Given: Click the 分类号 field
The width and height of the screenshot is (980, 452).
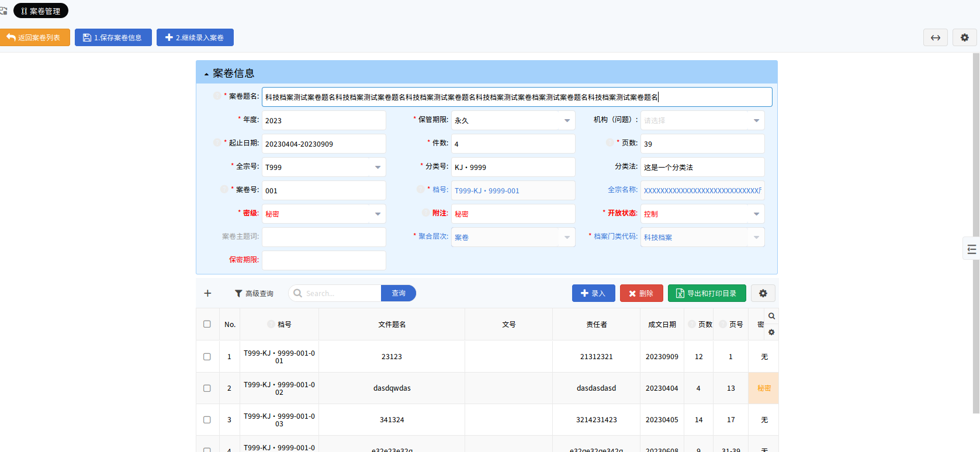Looking at the screenshot, I should pyautogui.click(x=513, y=167).
